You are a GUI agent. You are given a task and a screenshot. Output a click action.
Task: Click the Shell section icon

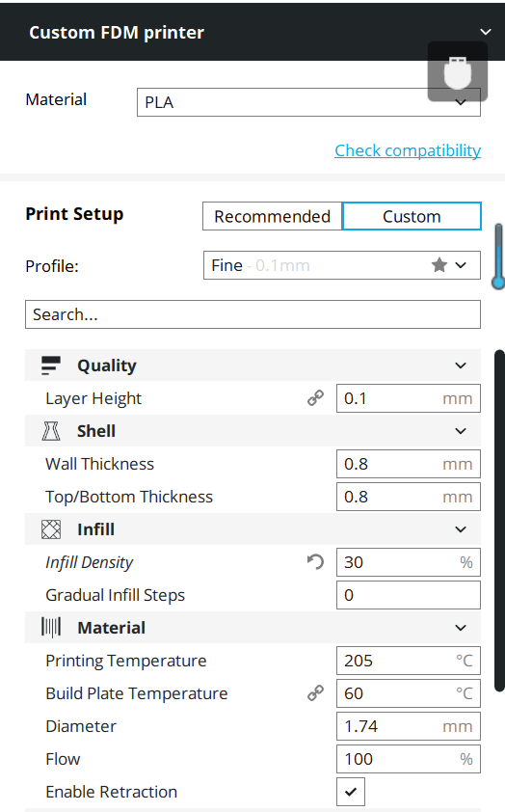point(51,431)
